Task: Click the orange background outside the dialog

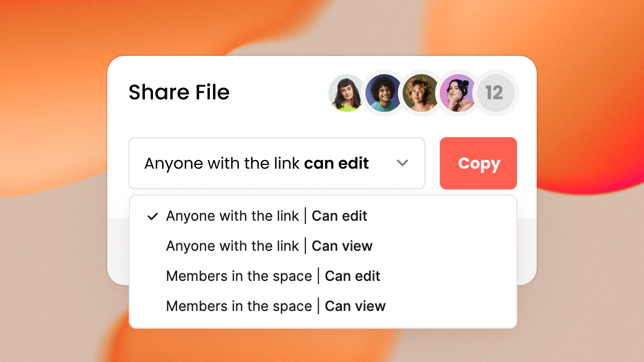Action: [x=54, y=81]
